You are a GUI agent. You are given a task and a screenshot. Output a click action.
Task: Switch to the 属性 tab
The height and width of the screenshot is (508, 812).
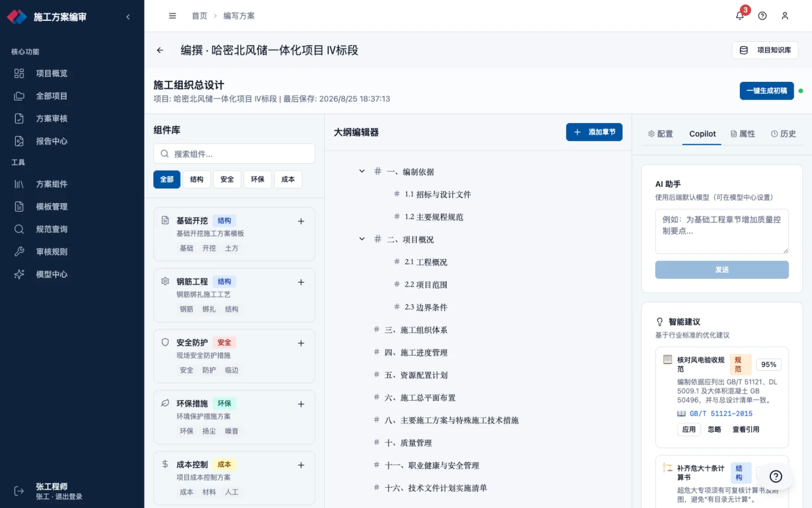tap(743, 134)
